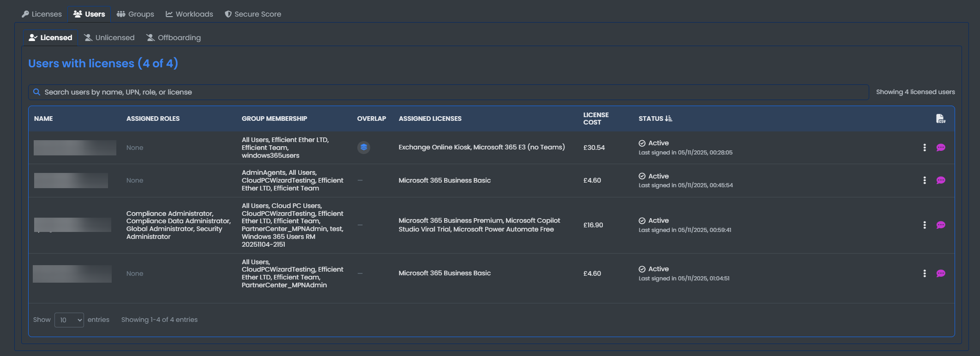The height and width of the screenshot is (356, 980).
Task: Click 'Showing 4 licensed users' label
Action: (x=915, y=92)
